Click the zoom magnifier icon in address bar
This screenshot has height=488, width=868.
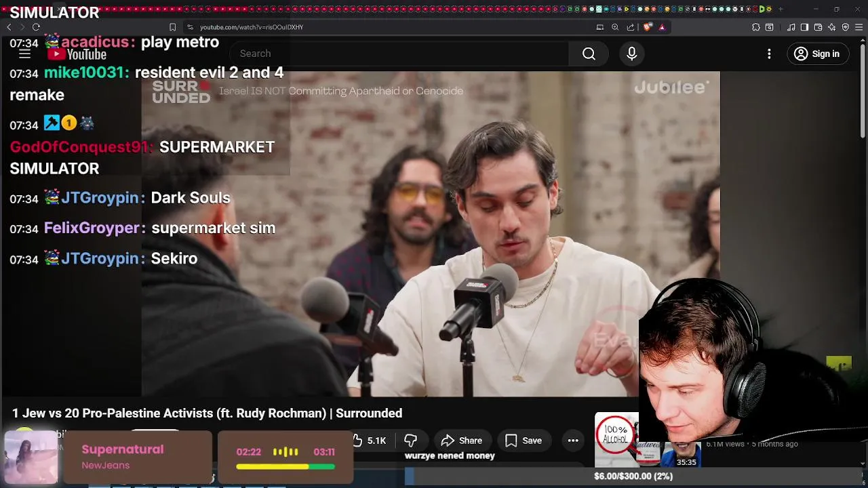[615, 27]
